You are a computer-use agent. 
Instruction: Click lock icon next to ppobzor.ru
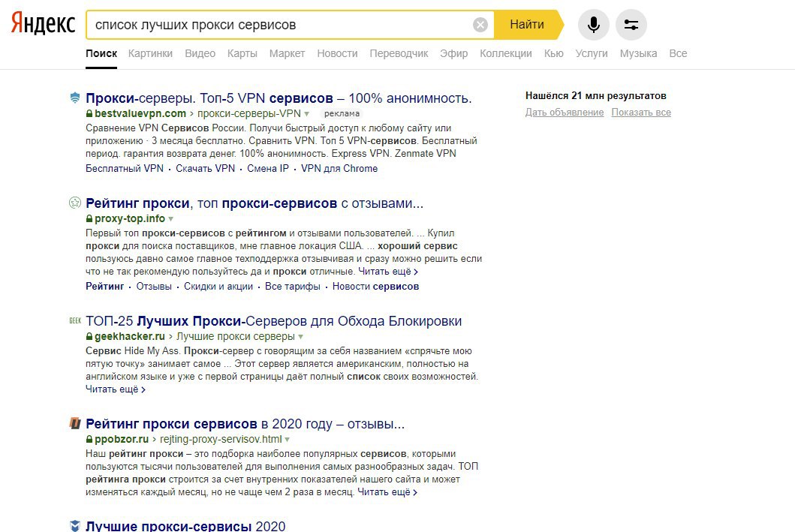click(x=89, y=439)
